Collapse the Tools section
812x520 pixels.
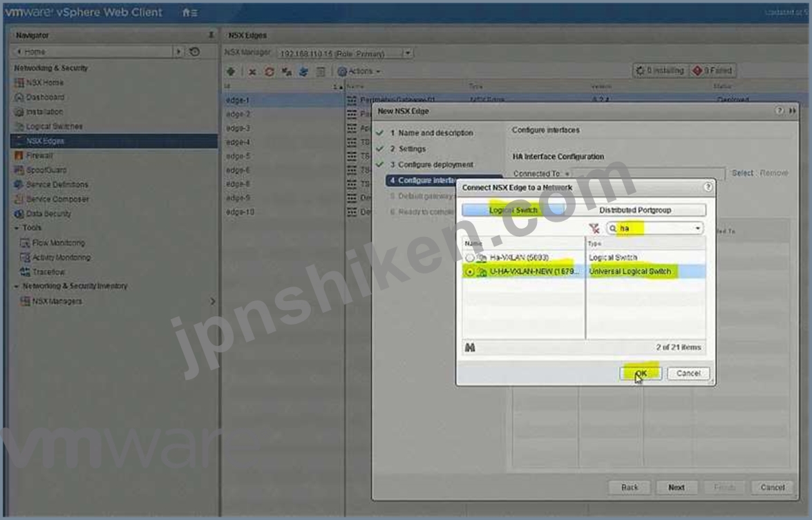click(x=17, y=228)
